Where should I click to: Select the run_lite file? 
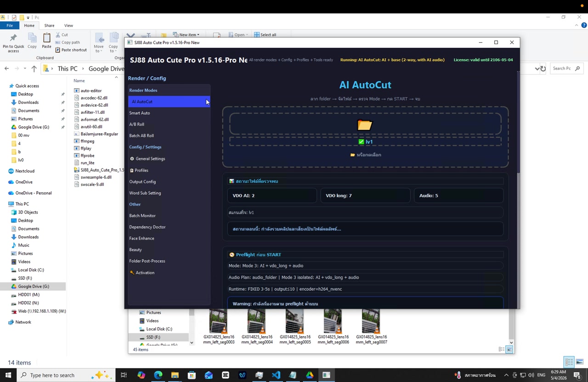[x=87, y=163]
